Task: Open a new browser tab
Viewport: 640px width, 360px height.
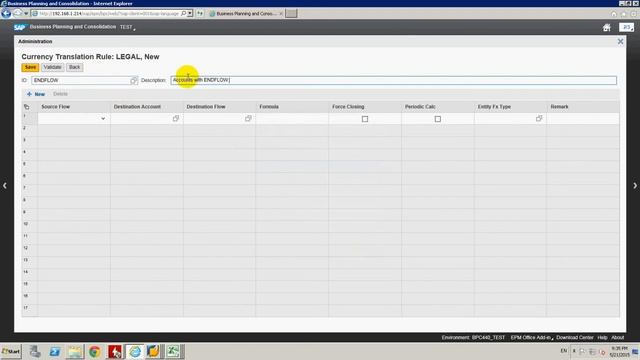Action: click(291, 14)
